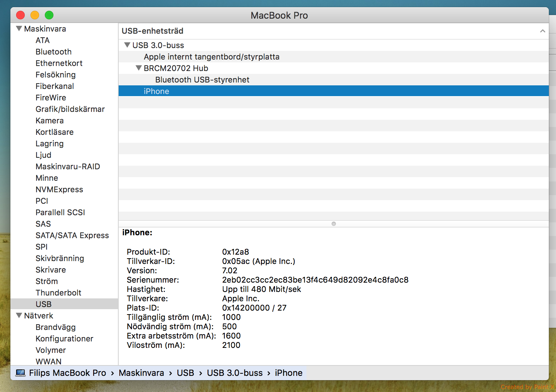
Task: Select Kortläsare in the sidebar
Action: (54, 132)
